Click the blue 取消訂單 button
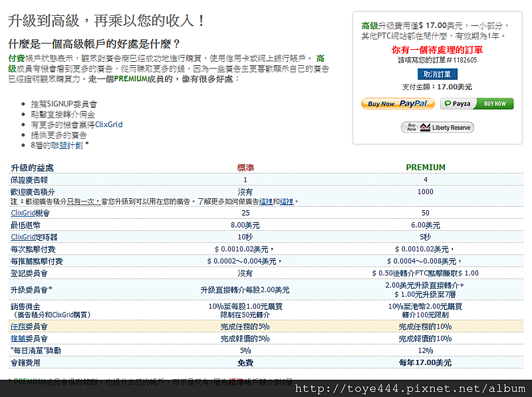 (x=438, y=74)
